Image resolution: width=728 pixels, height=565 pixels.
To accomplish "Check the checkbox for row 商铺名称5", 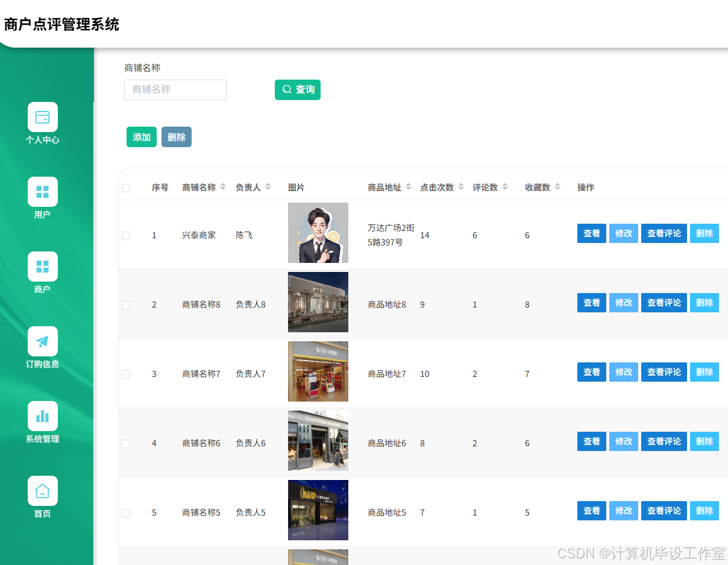I will pyautogui.click(x=126, y=513).
